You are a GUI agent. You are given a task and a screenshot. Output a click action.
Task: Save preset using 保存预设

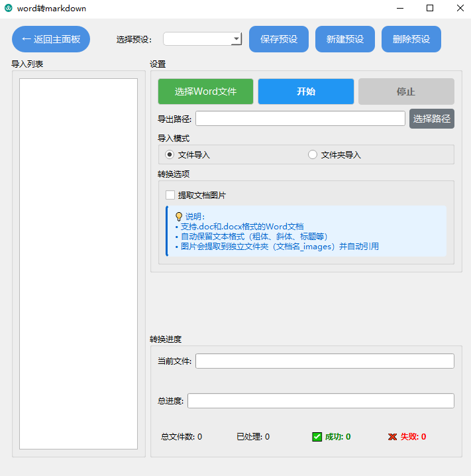click(279, 39)
